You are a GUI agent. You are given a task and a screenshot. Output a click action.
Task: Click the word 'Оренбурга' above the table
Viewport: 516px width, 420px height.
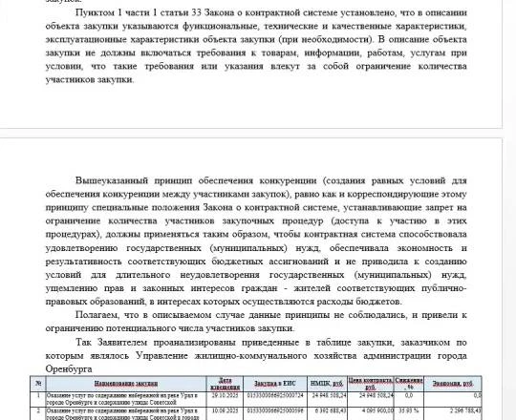[69, 369]
